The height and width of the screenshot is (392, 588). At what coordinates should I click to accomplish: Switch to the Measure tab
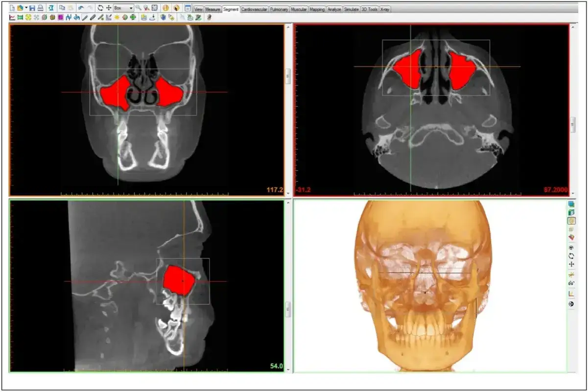[212, 9]
